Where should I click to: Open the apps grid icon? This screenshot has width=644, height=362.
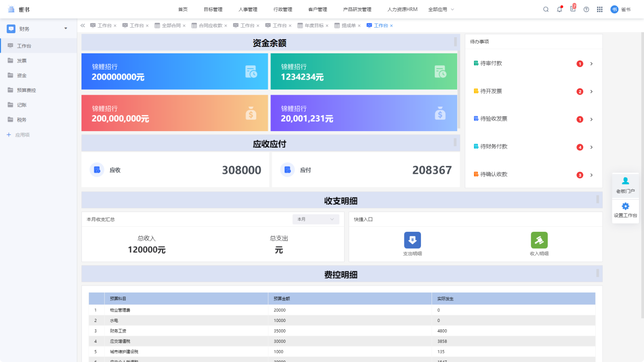click(x=599, y=9)
